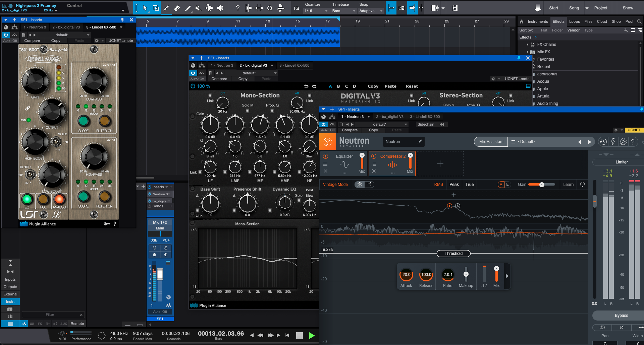This screenshot has width=644, height=345.
Task: Switch to Loops browser tab
Action: tap(574, 21)
